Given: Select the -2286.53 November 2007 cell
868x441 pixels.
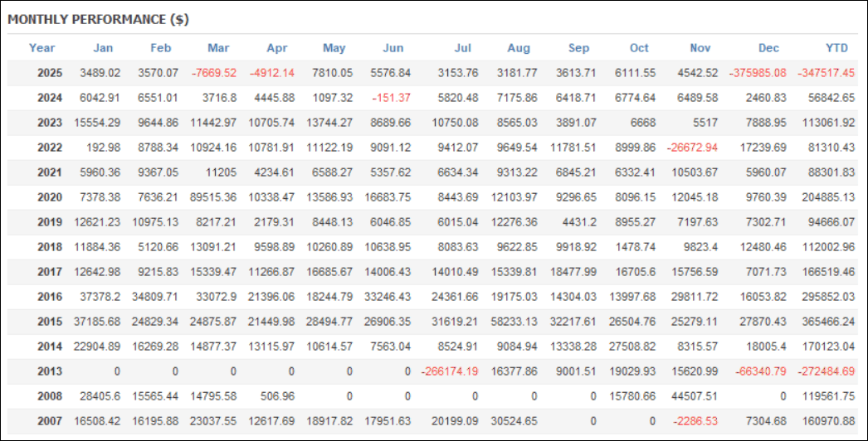Looking at the screenshot, I should [695, 421].
